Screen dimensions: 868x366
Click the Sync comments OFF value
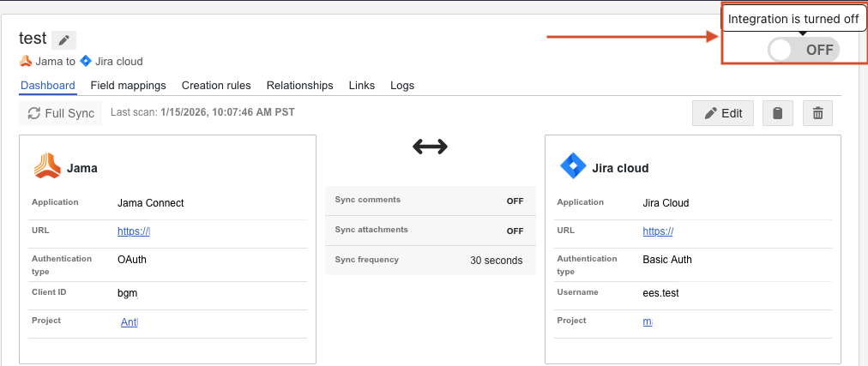click(x=515, y=201)
